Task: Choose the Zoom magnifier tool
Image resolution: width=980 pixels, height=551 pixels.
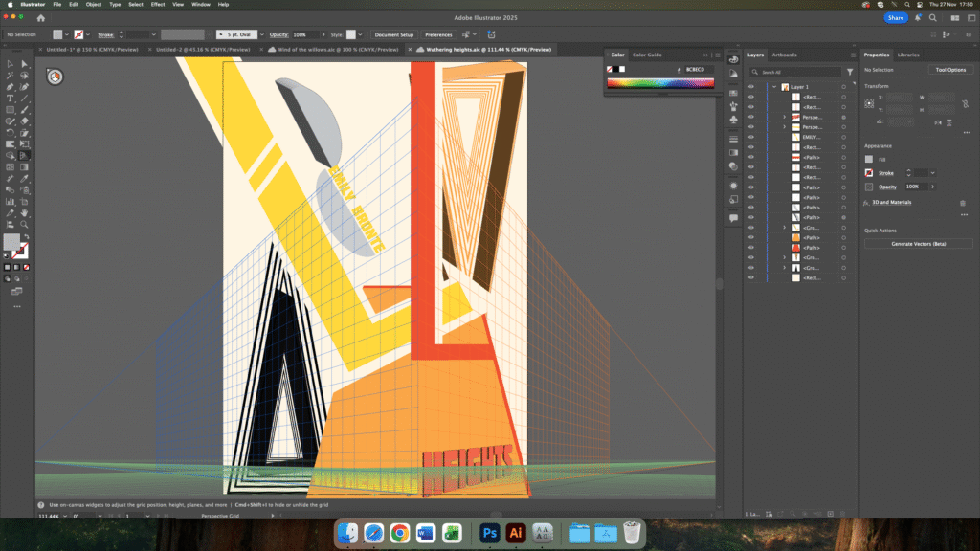Action: coord(24,224)
